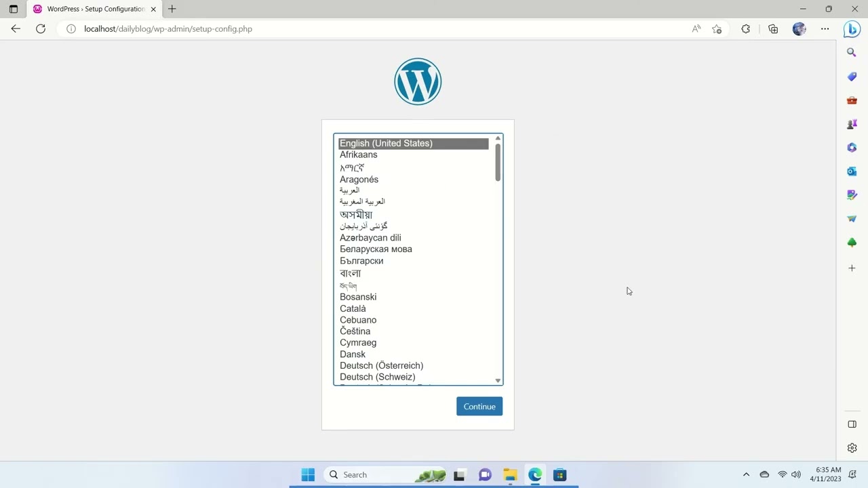Open the Windows Start menu

(x=308, y=474)
